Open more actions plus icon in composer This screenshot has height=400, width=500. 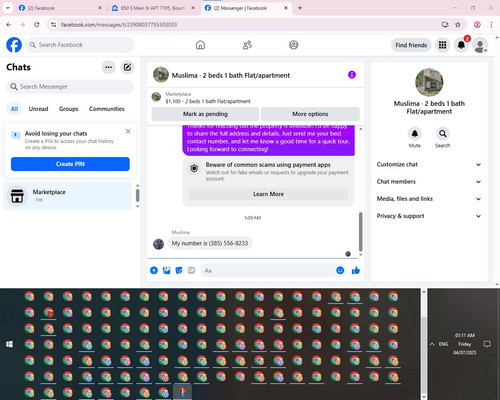pyautogui.click(x=154, y=270)
